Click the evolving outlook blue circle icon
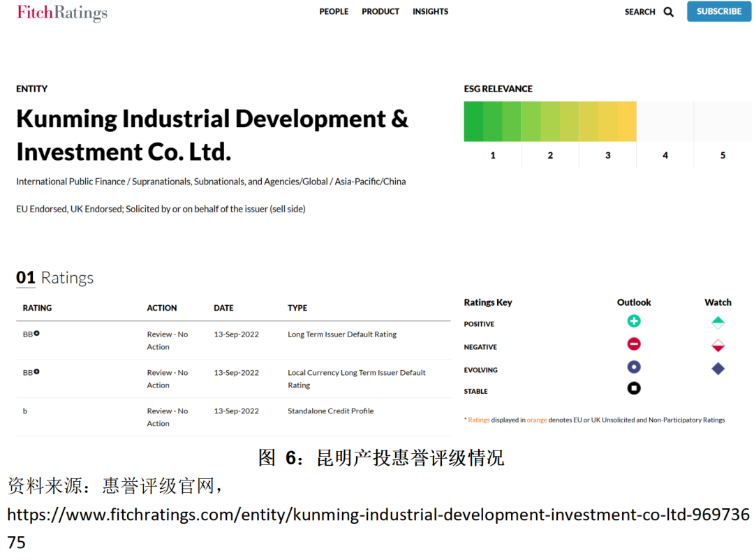 633,367
